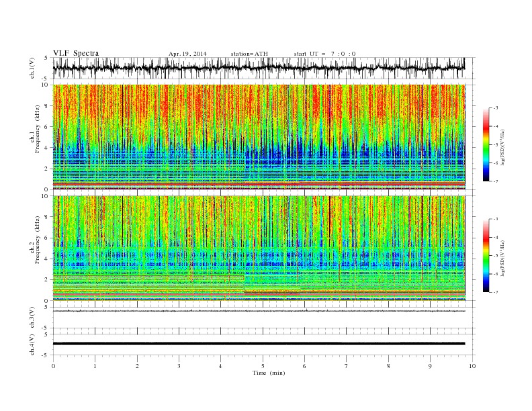532x411 pixels.
Task: Click the date "Apr. 19, 2014"
Action: click(x=187, y=54)
